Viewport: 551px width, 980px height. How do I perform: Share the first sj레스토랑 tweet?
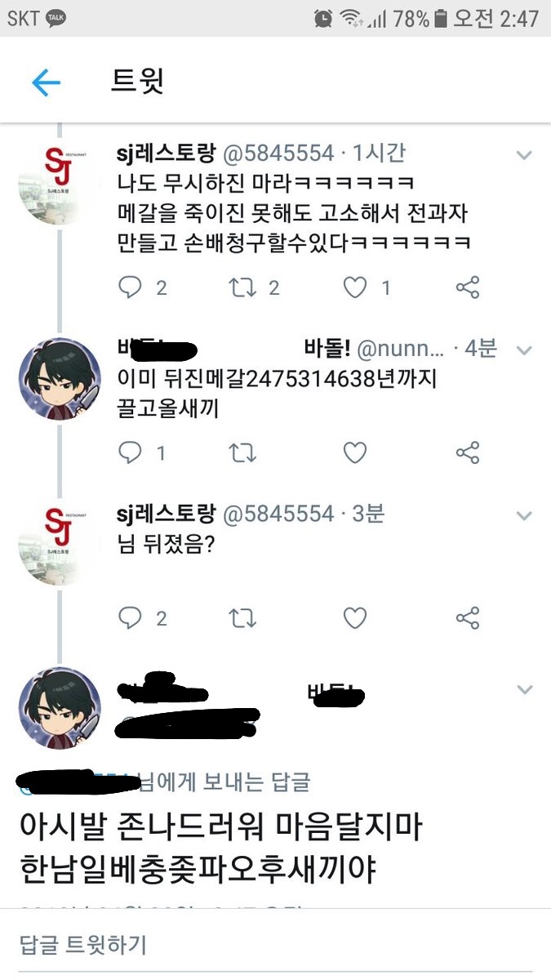(x=468, y=287)
